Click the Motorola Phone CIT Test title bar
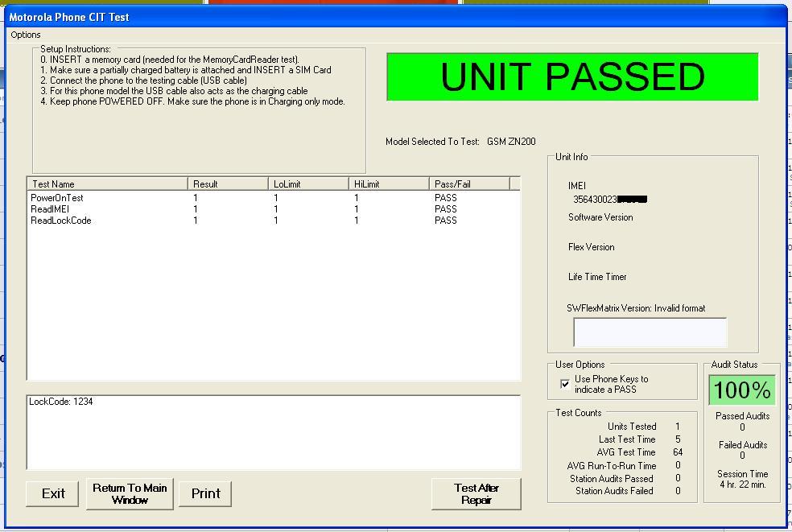792x532 pixels. pos(395,17)
